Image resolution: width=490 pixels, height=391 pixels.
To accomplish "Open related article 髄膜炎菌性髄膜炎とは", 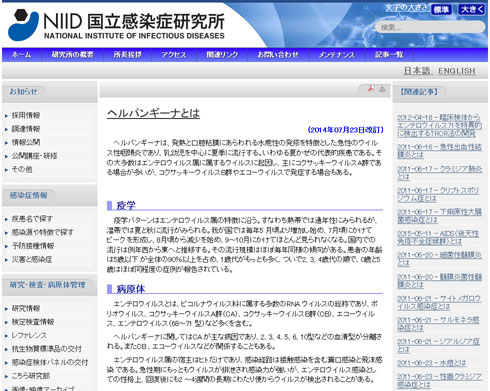I will [x=439, y=281].
